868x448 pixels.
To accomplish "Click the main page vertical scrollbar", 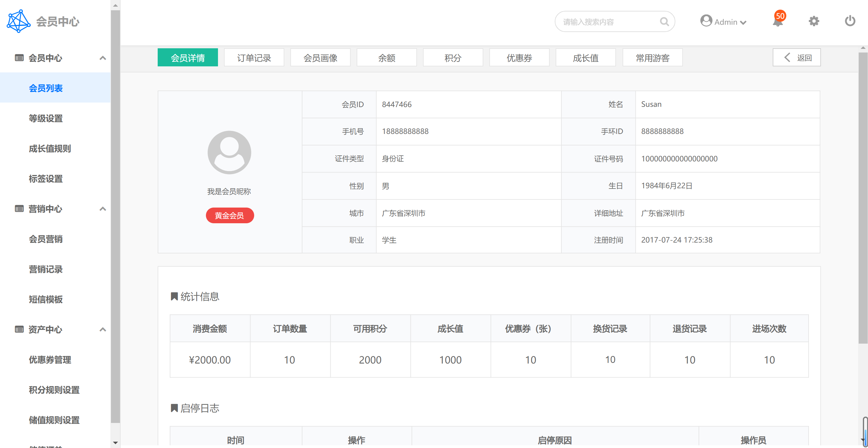I will coord(863,198).
